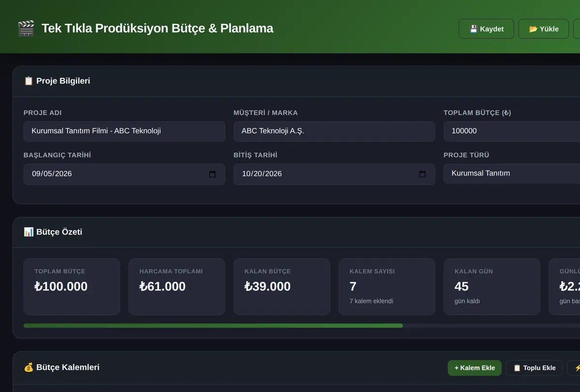Viewport: 580px width, 392px height.
Task: Click the Başlangıç Tarihi date 09/05/2026
Action: (52, 174)
